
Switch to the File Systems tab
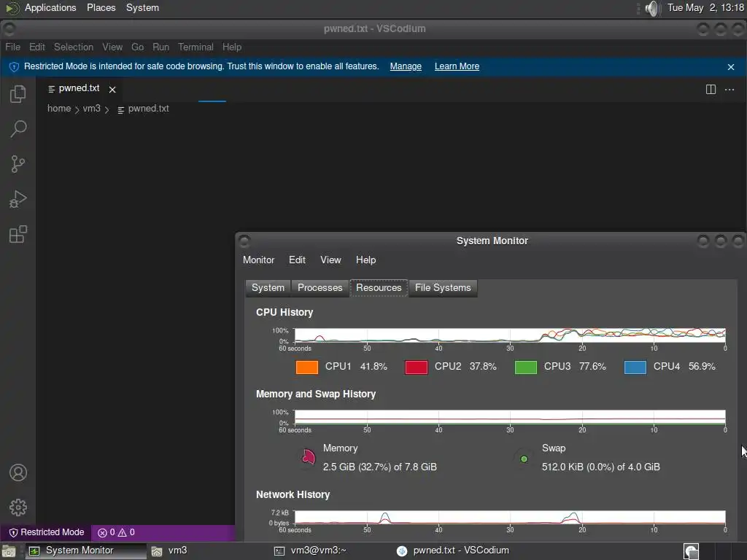(443, 288)
